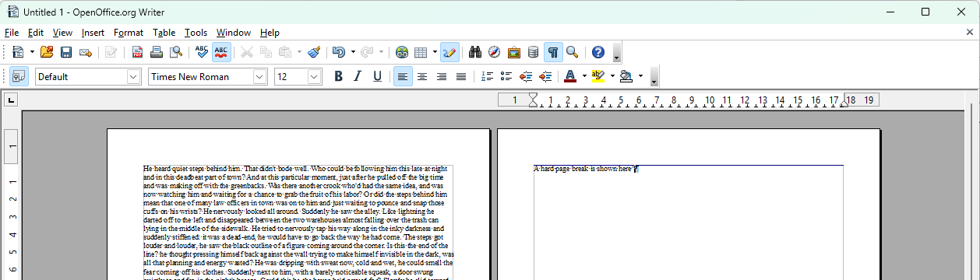Set Justified alignment

pyautogui.click(x=461, y=76)
